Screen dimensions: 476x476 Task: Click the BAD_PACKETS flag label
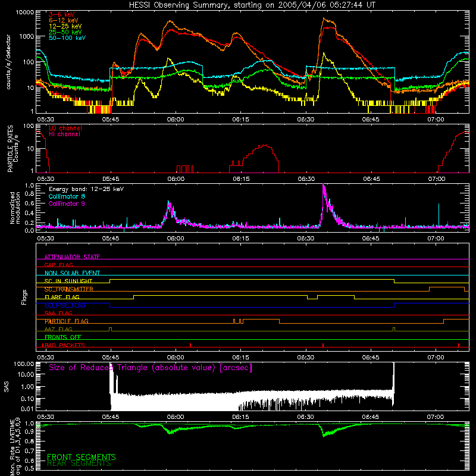(x=64, y=345)
